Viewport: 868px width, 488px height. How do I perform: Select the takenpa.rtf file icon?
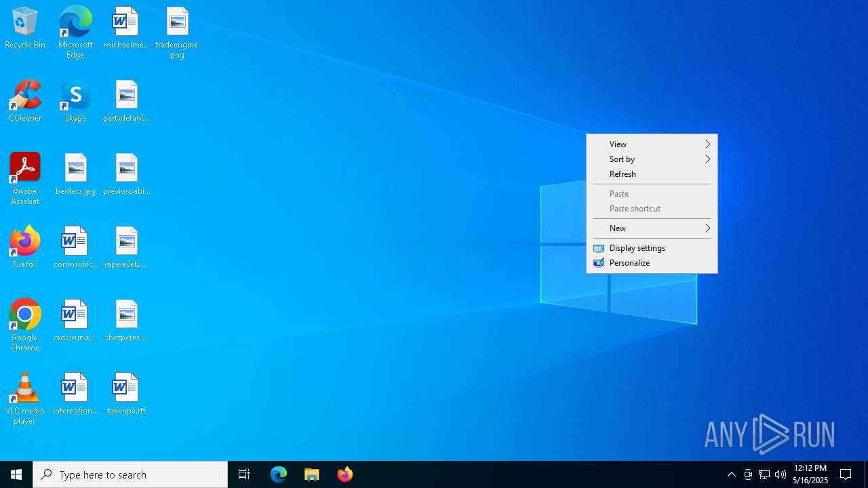(126, 394)
